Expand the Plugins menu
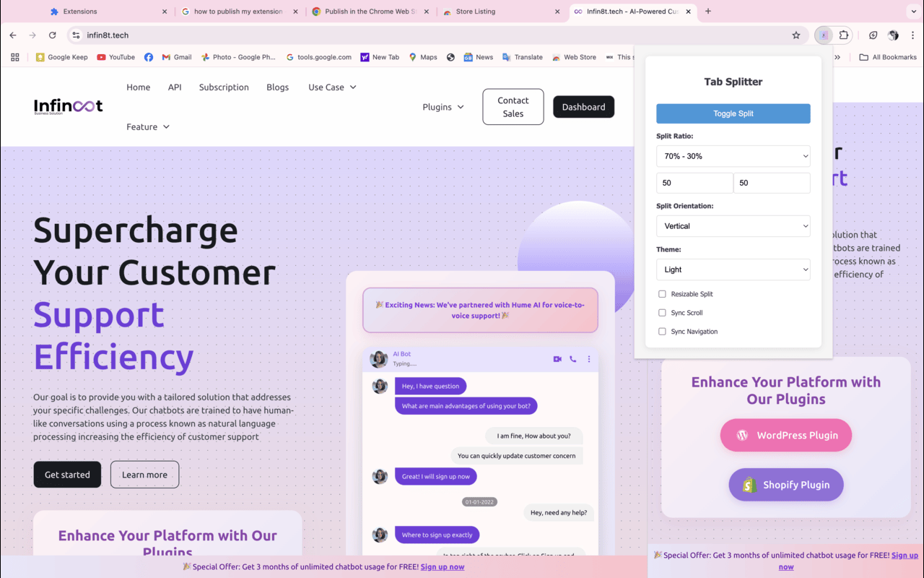 coord(443,107)
